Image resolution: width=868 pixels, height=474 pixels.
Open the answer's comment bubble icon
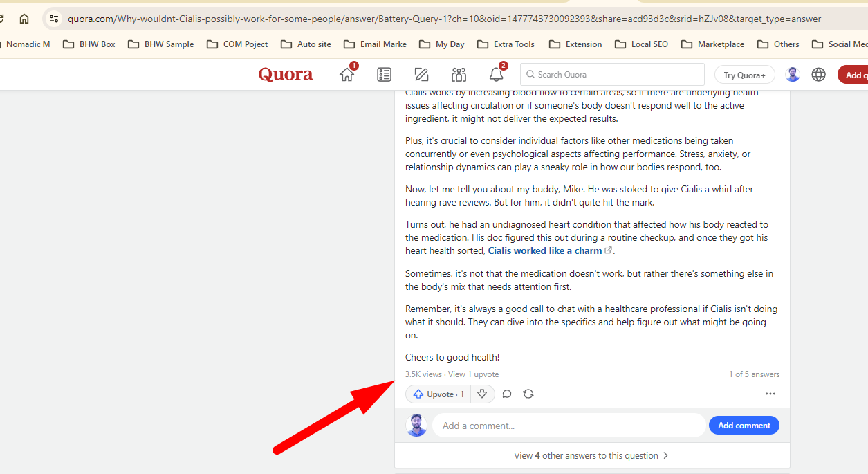point(507,394)
